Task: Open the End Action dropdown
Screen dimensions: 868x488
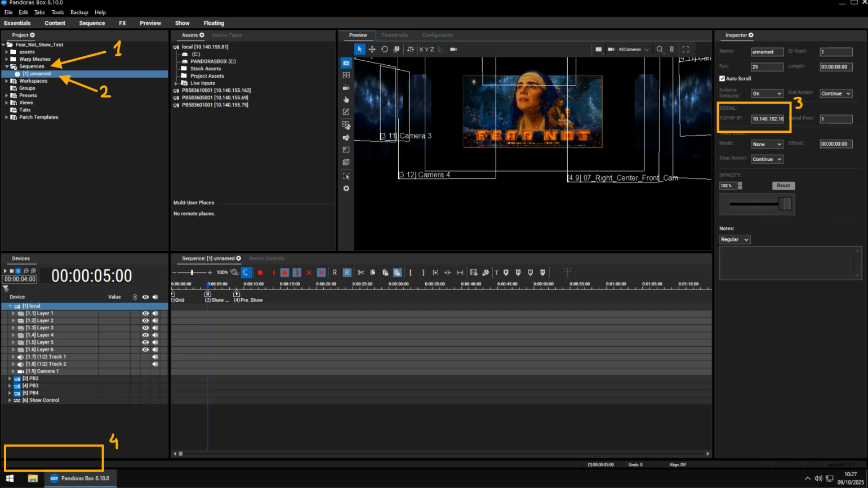Action: click(835, 93)
